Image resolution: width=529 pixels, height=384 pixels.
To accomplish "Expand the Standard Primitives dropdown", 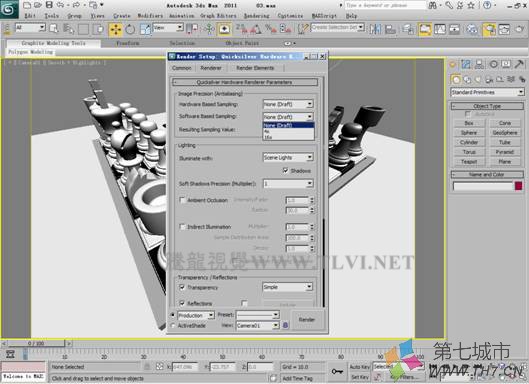I will [487, 92].
